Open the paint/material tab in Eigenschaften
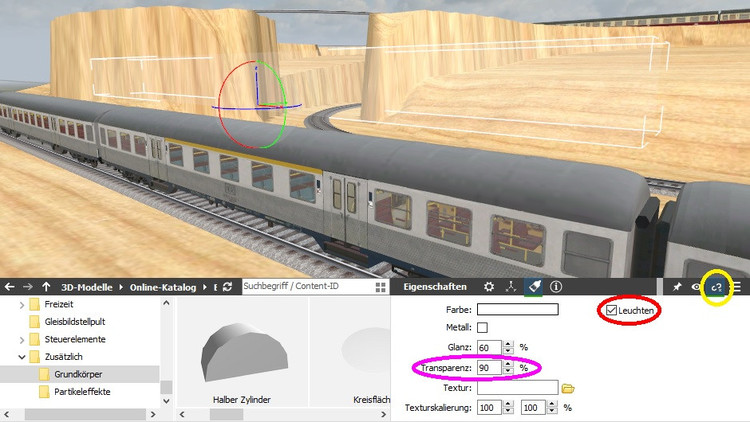This screenshot has width=750, height=422. (533, 287)
